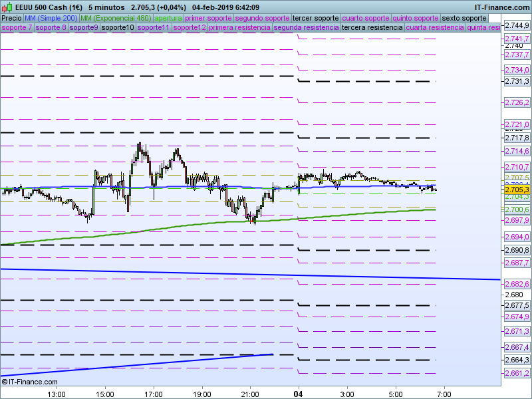Click the soporte 8 label
The image size is (532, 399).
(x=51, y=27)
